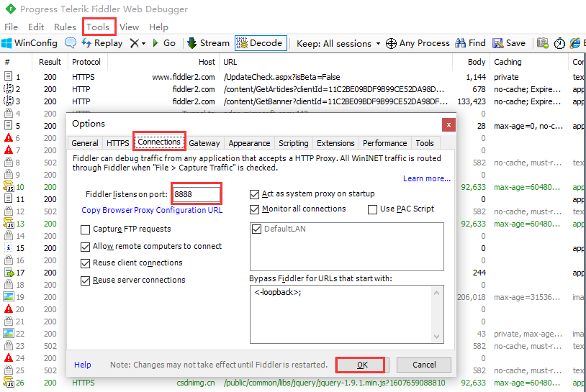Sort sessions by Result column header
The height and width of the screenshot is (392, 586).
pyautogui.click(x=50, y=62)
